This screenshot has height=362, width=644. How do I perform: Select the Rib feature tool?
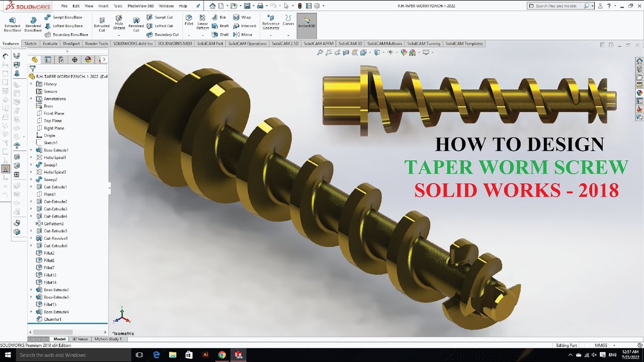point(219,17)
